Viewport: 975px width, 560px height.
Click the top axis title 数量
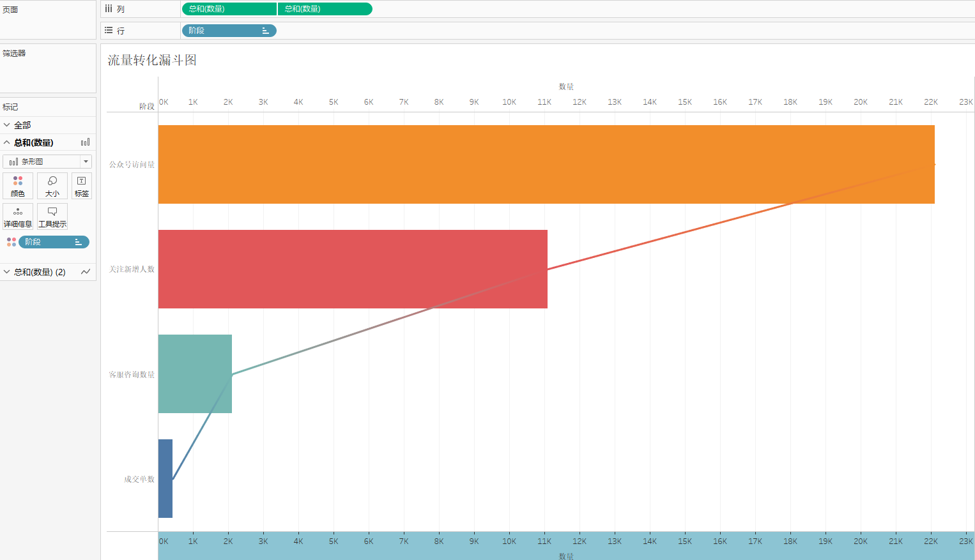(x=566, y=87)
